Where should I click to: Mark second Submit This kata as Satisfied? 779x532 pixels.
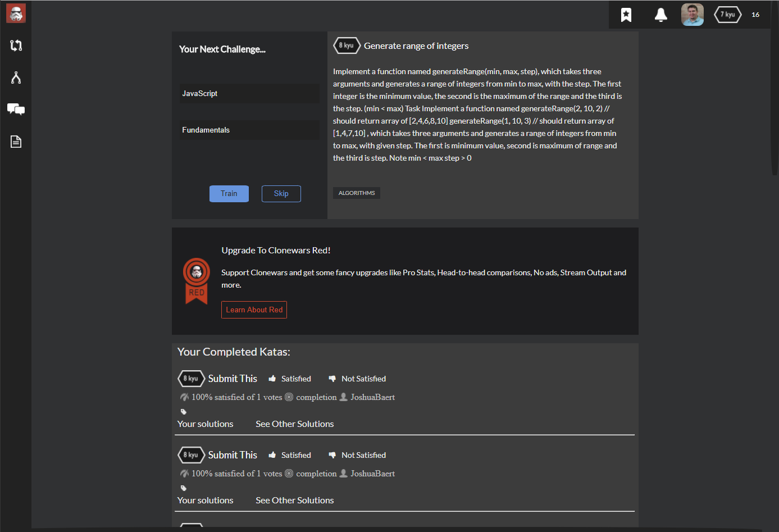pyautogui.click(x=290, y=455)
